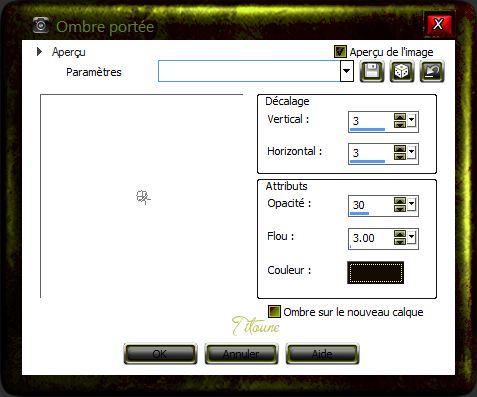Decrease the Horizontal offset with down arrow
The width and height of the screenshot is (477, 397).
(400, 156)
